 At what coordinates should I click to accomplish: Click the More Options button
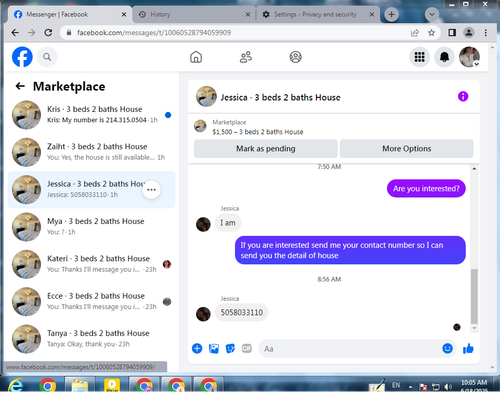(407, 149)
